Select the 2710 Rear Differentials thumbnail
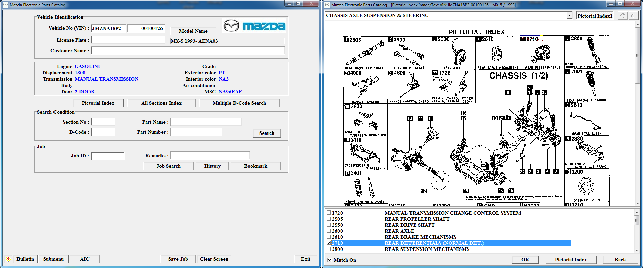 542,52
